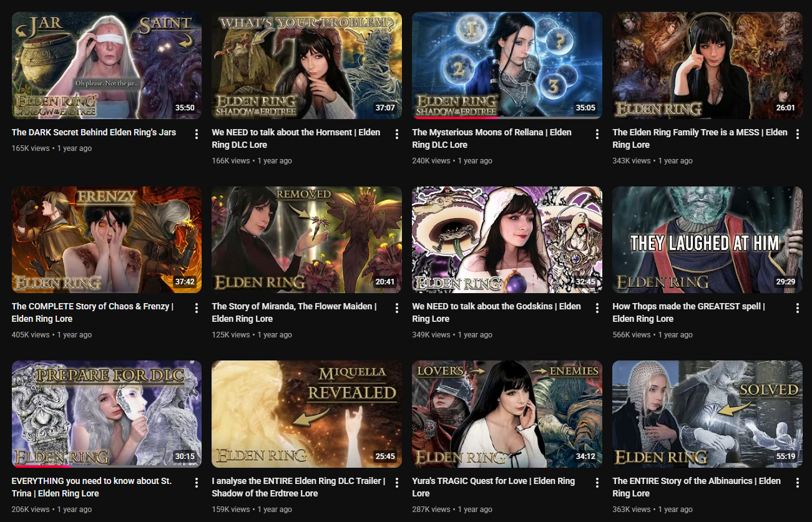The image size is (812, 522).
Task: Open the kebab menu for Chaos & Frenzy video
Action: [197, 308]
